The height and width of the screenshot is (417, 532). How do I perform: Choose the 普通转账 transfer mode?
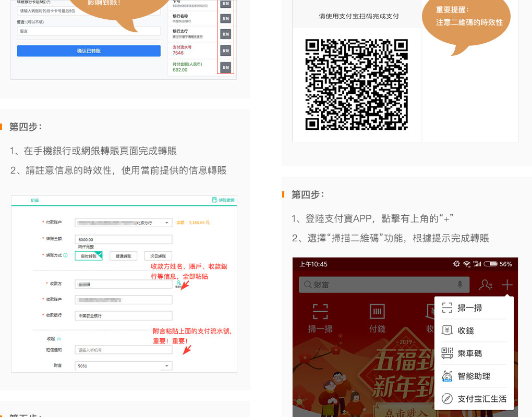point(123,255)
